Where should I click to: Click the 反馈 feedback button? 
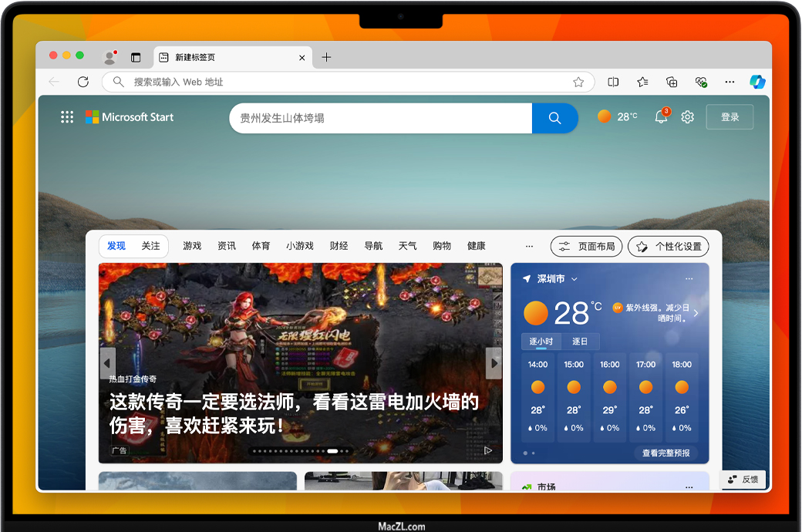(x=743, y=480)
